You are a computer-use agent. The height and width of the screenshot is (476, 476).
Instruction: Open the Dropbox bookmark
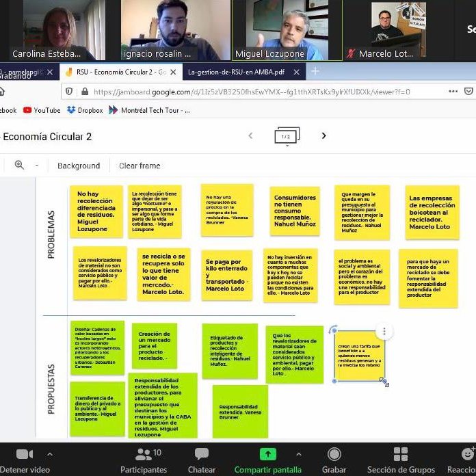click(x=85, y=110)
